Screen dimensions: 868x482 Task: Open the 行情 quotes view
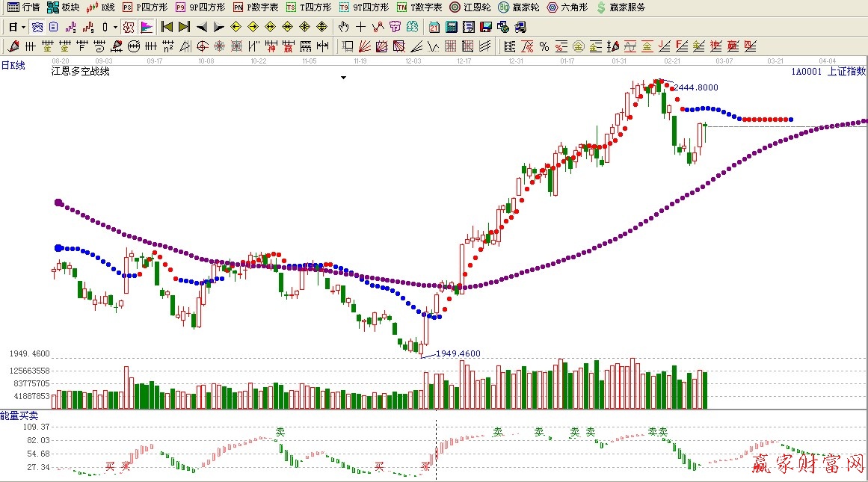tap(23, 7)
